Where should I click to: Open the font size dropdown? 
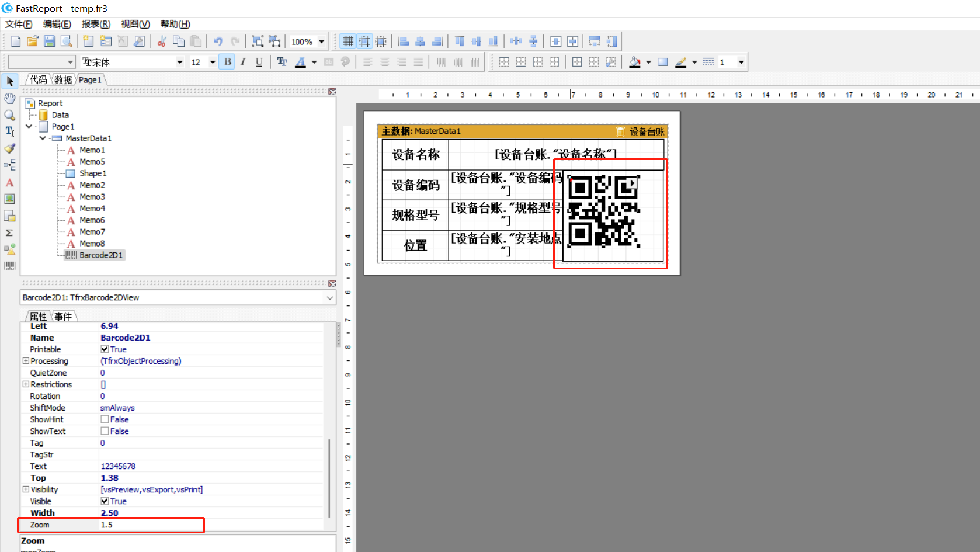(x=213, y=62)
